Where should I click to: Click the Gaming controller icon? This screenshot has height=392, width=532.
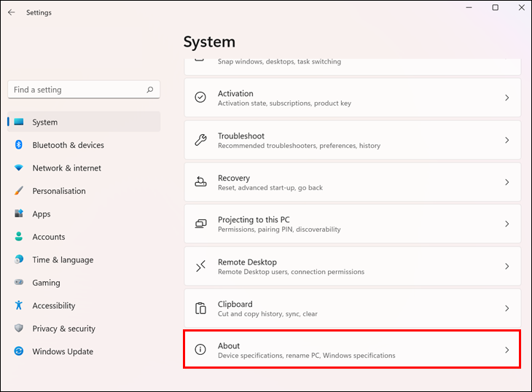(19, 282)
